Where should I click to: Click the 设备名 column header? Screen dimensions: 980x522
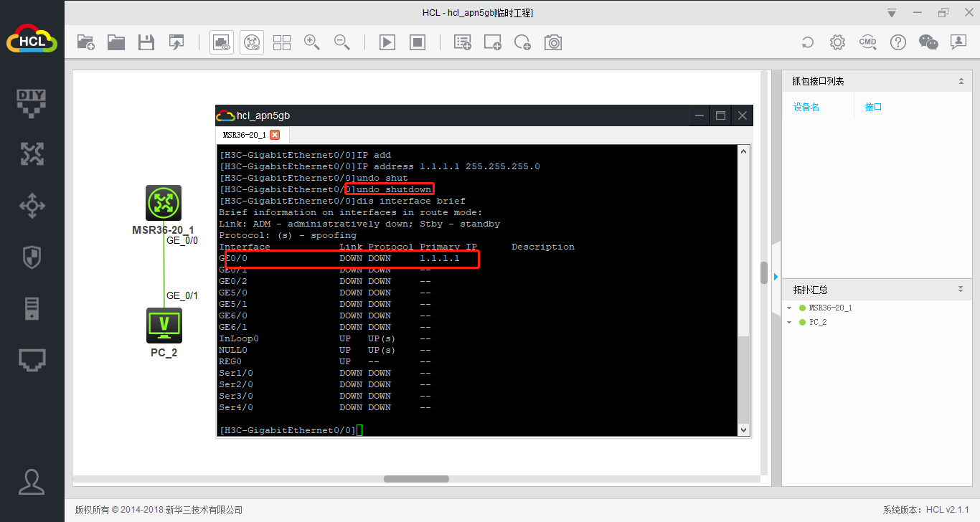coord(806,107)
